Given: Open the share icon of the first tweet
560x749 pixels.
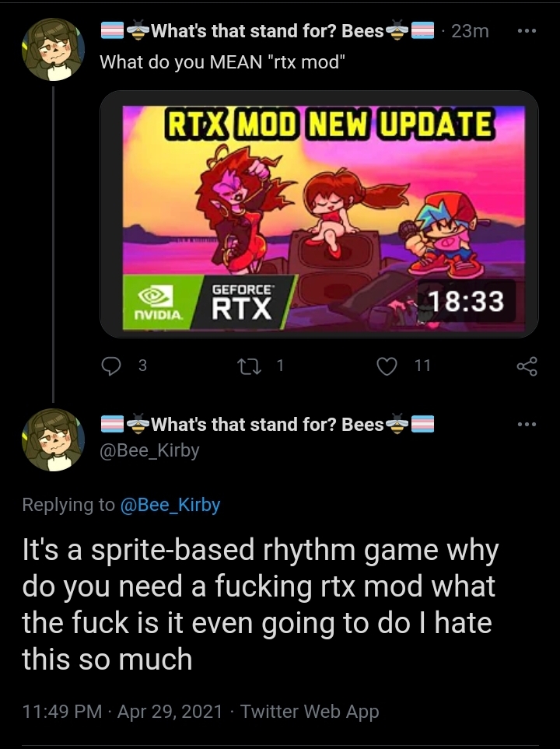Looking at the screenshot, I should coord(527,366).
